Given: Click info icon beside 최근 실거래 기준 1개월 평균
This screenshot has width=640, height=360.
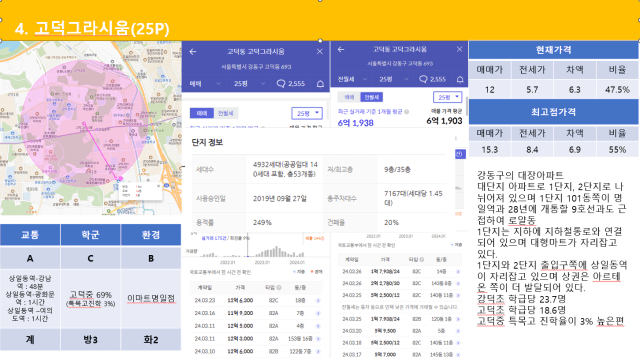Looking at the screenshot, I should [407, 111].
